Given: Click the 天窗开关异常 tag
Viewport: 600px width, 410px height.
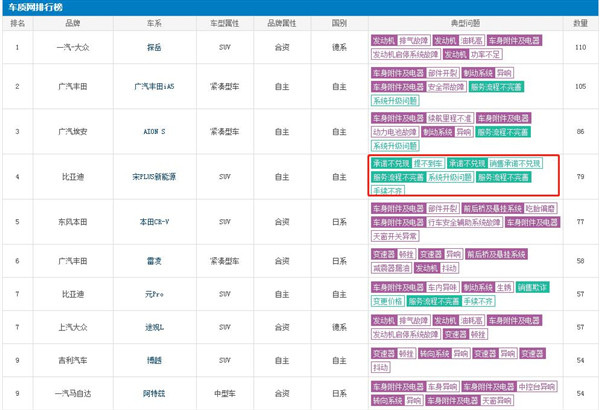Looking at the screenshot, I should [395, 237].
